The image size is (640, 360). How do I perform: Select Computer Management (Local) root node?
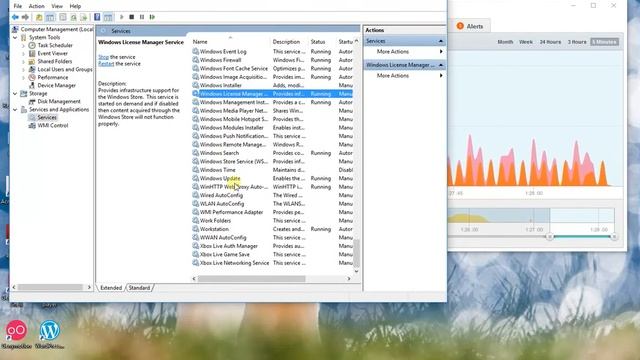coord(52,29)
